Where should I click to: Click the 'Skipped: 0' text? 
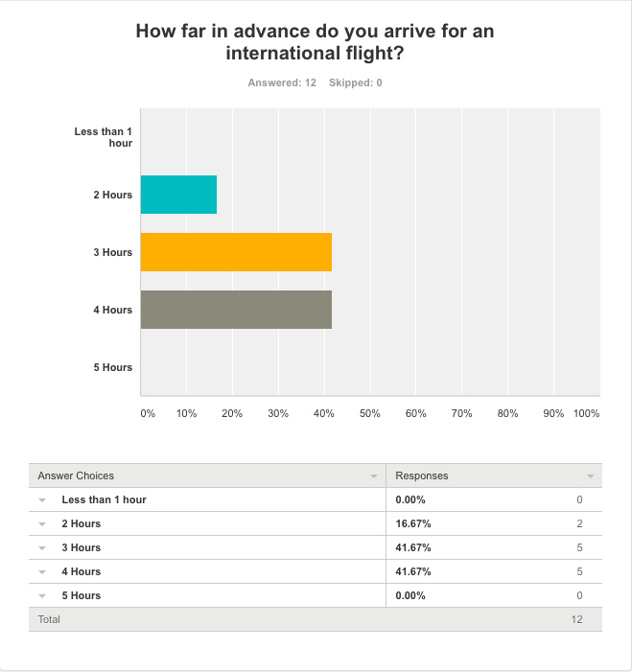coord(356,82)
